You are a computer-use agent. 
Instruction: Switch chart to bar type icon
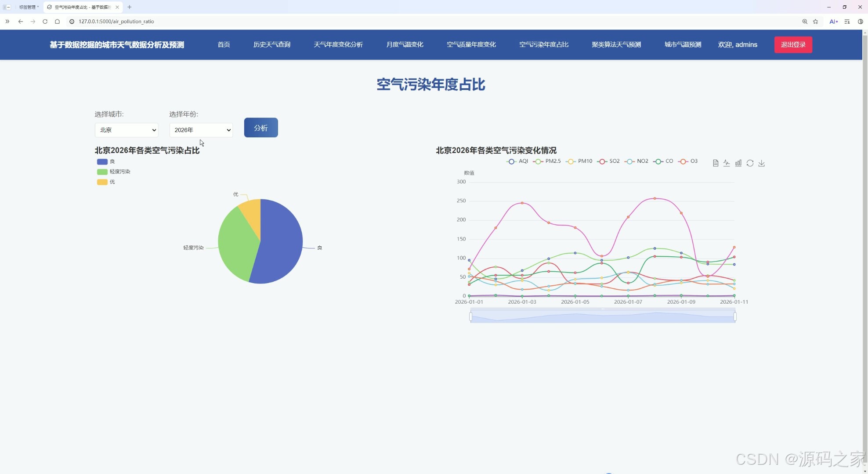click(x=738, y=163)
